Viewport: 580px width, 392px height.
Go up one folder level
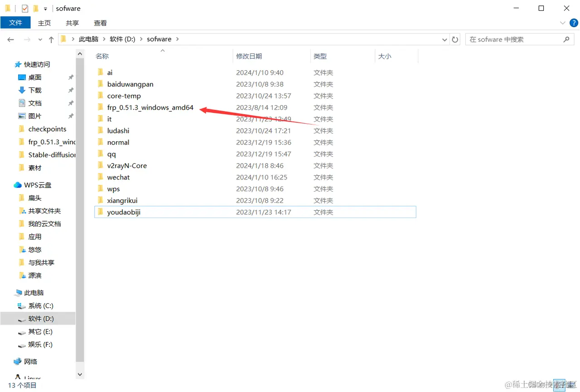[51, 39]
